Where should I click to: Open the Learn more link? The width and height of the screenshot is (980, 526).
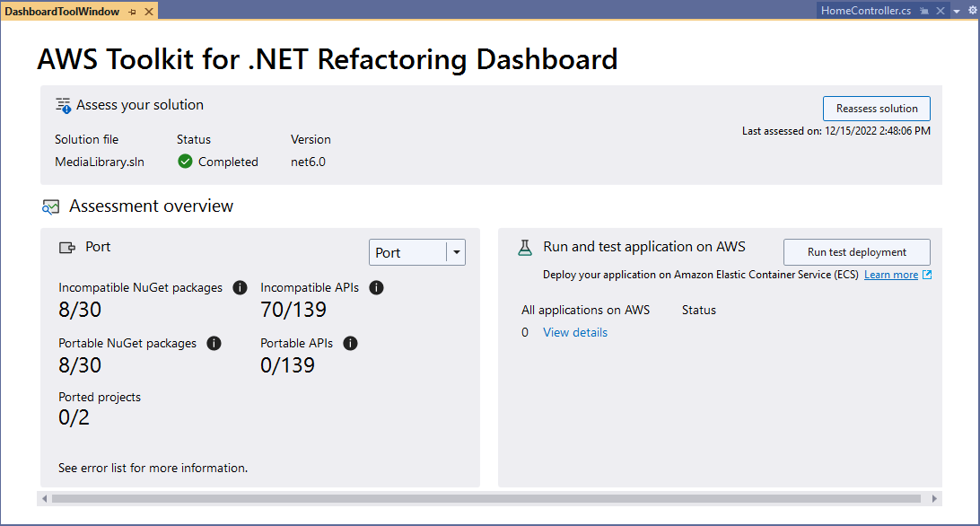click(890, 275)
